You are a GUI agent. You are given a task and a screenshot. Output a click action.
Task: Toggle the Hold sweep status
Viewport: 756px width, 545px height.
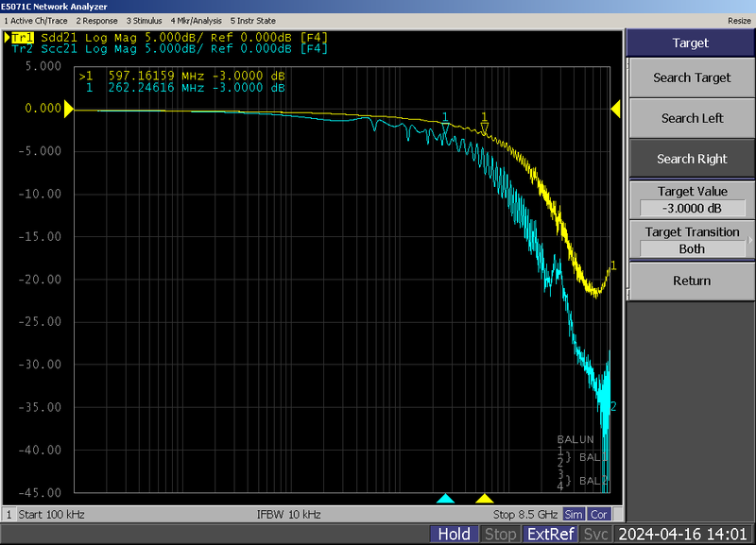coord(455,534)
